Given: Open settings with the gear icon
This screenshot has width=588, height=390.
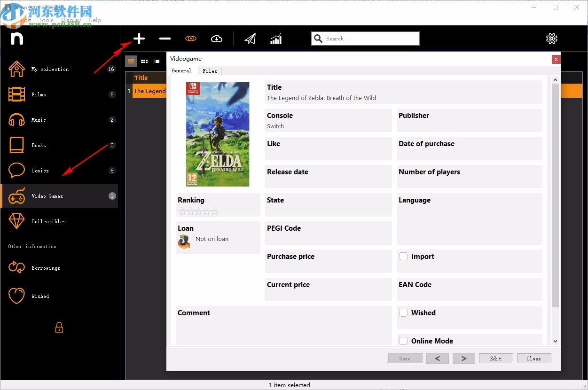Looking at the screenshot, I should [x=551, y=39].
